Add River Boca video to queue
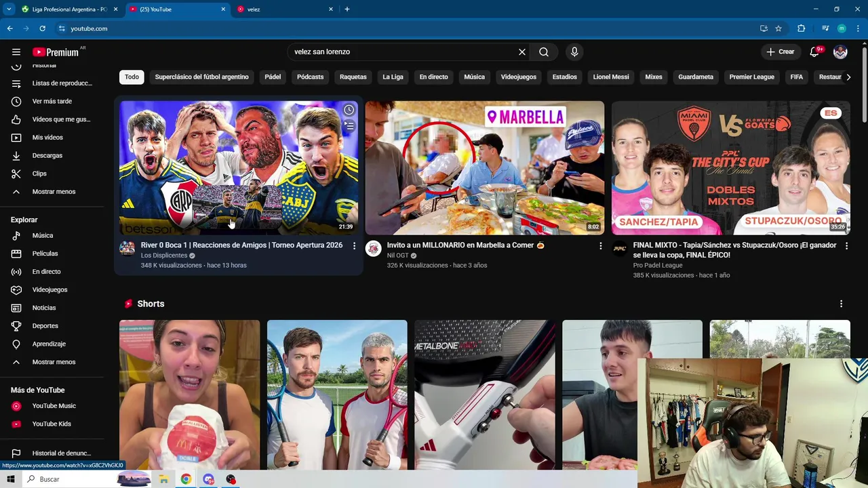Viewport: 868px width, 488px height. [349, 126]
